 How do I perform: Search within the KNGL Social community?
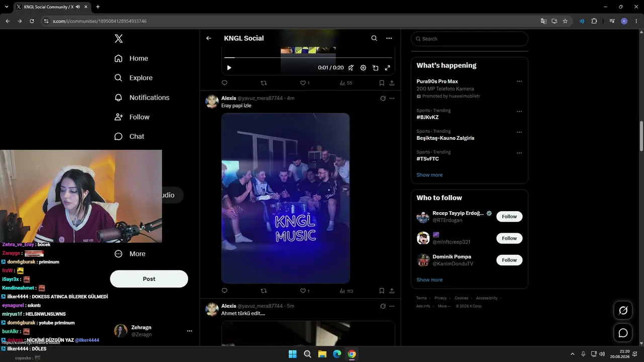(x=374, y=38)
